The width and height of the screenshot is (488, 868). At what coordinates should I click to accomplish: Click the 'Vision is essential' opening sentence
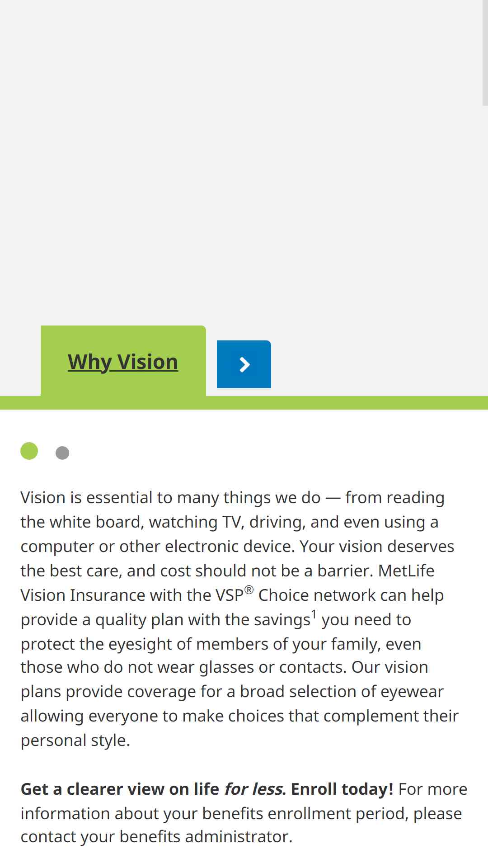point(170,498)
